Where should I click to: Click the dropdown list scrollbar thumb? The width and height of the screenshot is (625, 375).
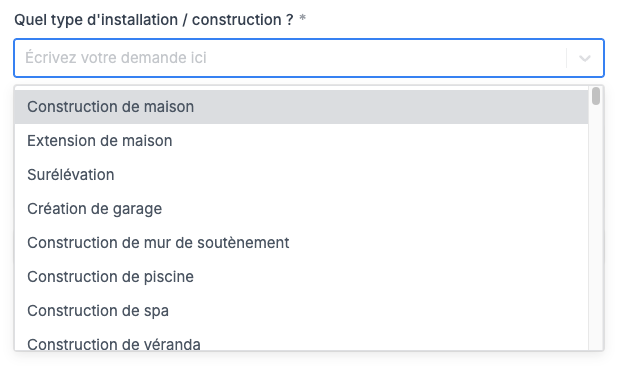[x=596, y=96]
